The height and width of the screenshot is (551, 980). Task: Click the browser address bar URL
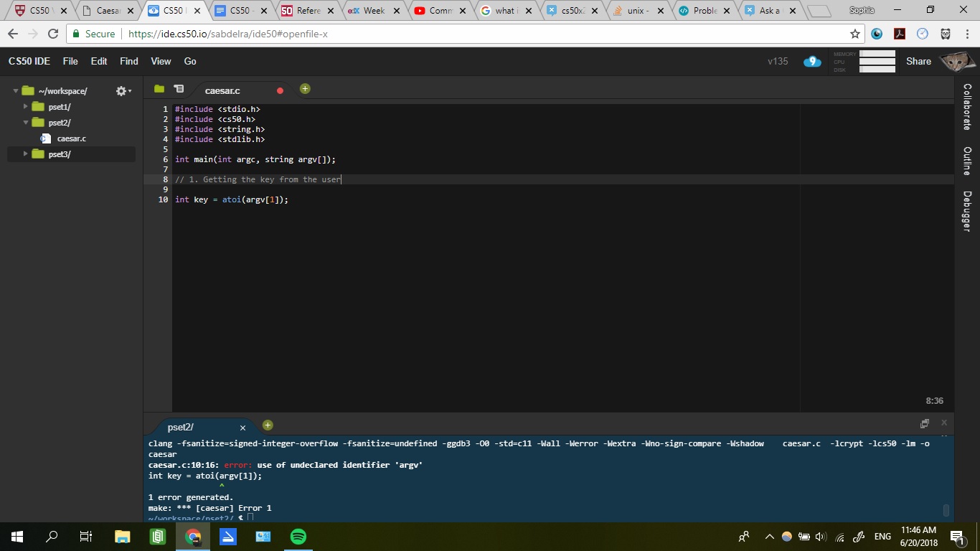tap(228, 34)
